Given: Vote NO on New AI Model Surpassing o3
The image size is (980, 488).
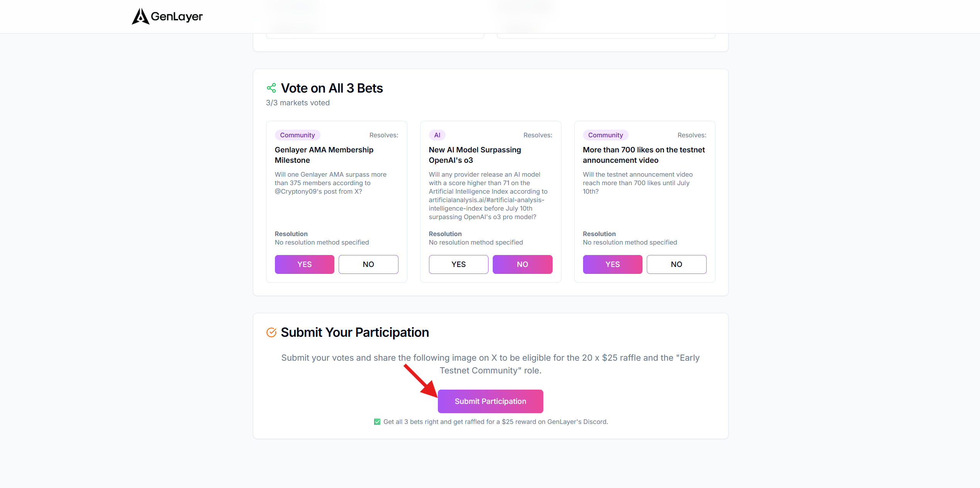Looking at the screenshot, I should [x=522, y=264].
